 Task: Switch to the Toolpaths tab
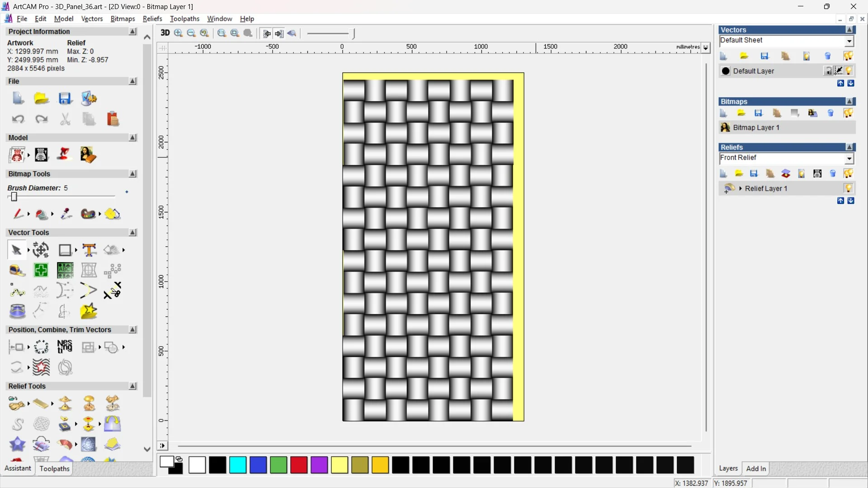(54, 469)
